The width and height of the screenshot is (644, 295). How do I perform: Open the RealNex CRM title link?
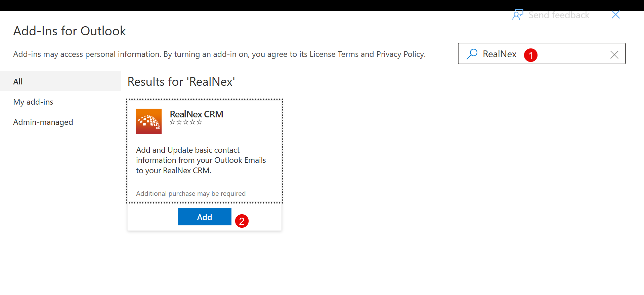click(197, 114)
